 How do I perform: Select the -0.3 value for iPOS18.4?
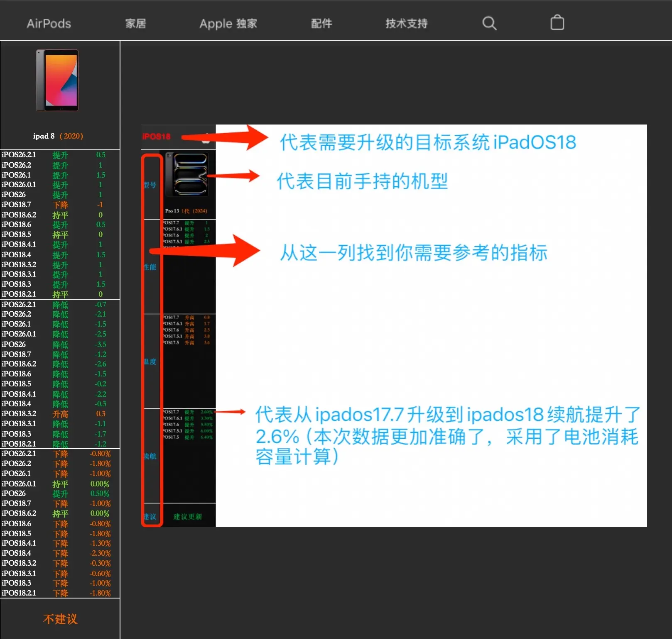tap(100, 404)
